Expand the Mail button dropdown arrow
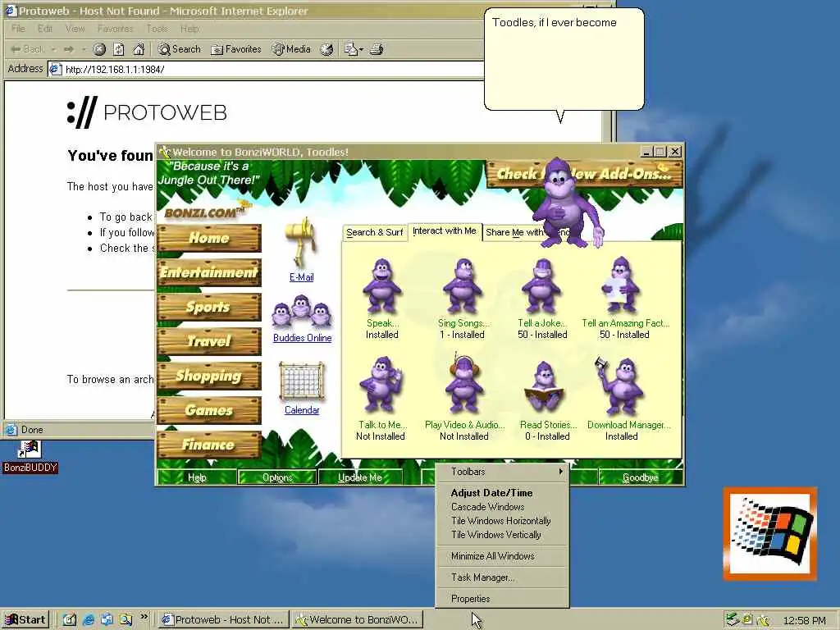The image size is (840, 630). click(362, 49)
